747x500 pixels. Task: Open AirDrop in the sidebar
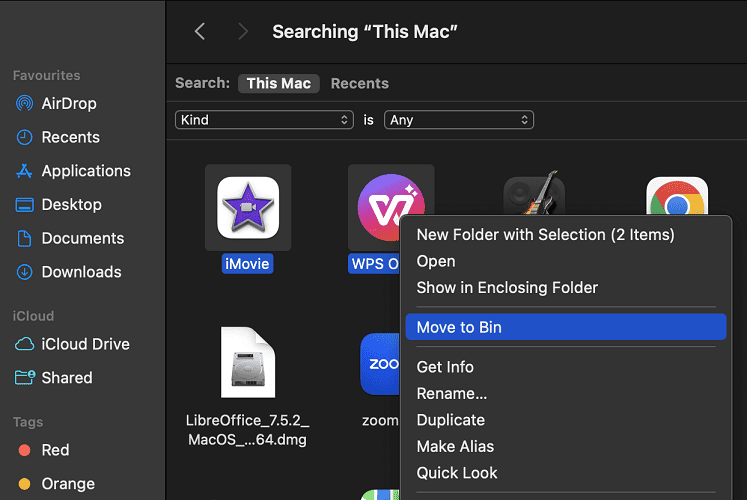(70, 103)
